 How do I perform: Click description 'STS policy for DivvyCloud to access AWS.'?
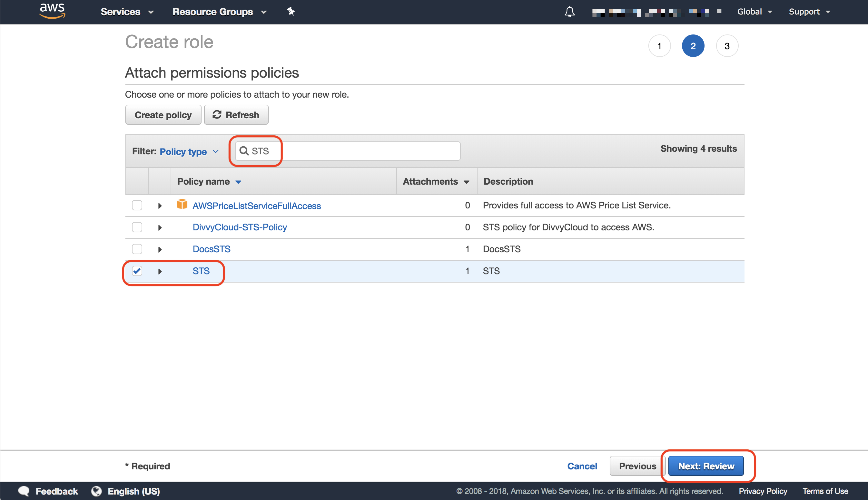pyautogui.click(x=568, y=227)
